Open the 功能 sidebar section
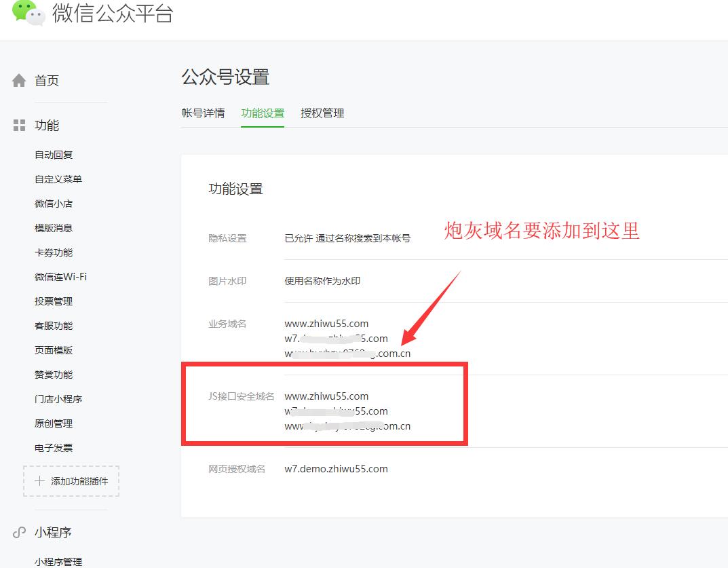This screenshot has width=728, height=568. [47, 125]
